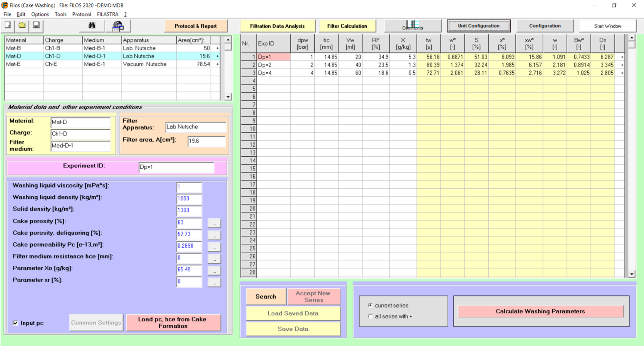The width and height of the screenshot is (644, 346).
Task: Toggle the Input pc checkbox
Action: click(x=16, y=323)
